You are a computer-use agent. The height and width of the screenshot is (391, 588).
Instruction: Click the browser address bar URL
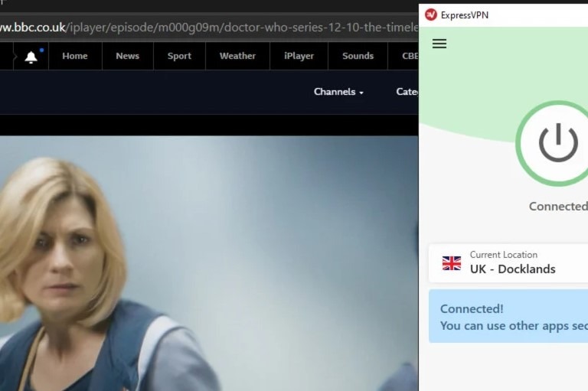(209, 28)
